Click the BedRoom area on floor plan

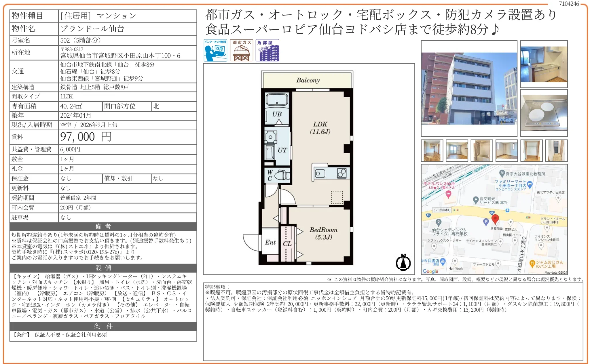click(323, 234)
